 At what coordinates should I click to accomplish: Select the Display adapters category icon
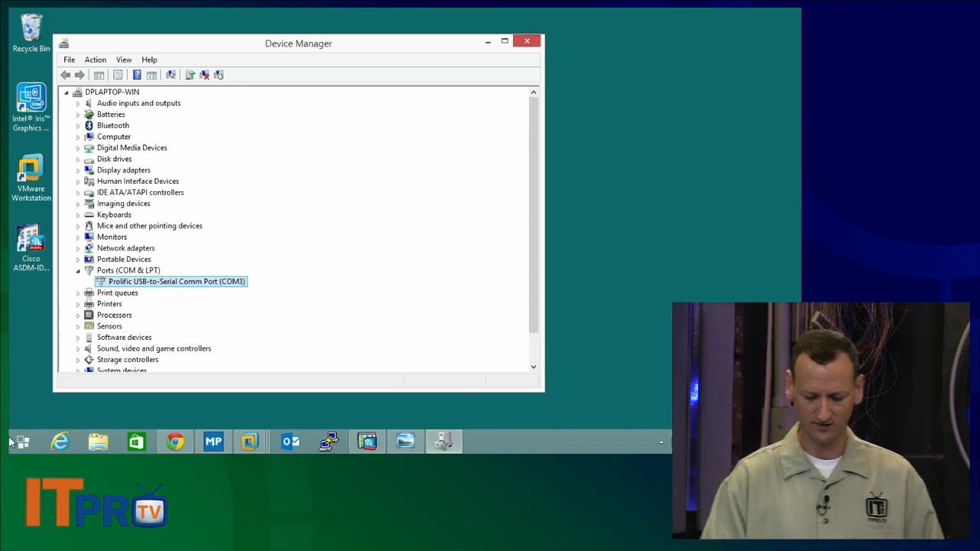pyautogui.click(x=89, y=170)
